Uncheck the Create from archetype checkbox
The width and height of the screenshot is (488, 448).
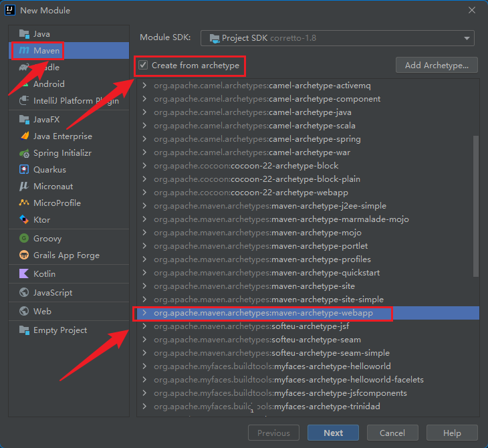click(143, 66)
